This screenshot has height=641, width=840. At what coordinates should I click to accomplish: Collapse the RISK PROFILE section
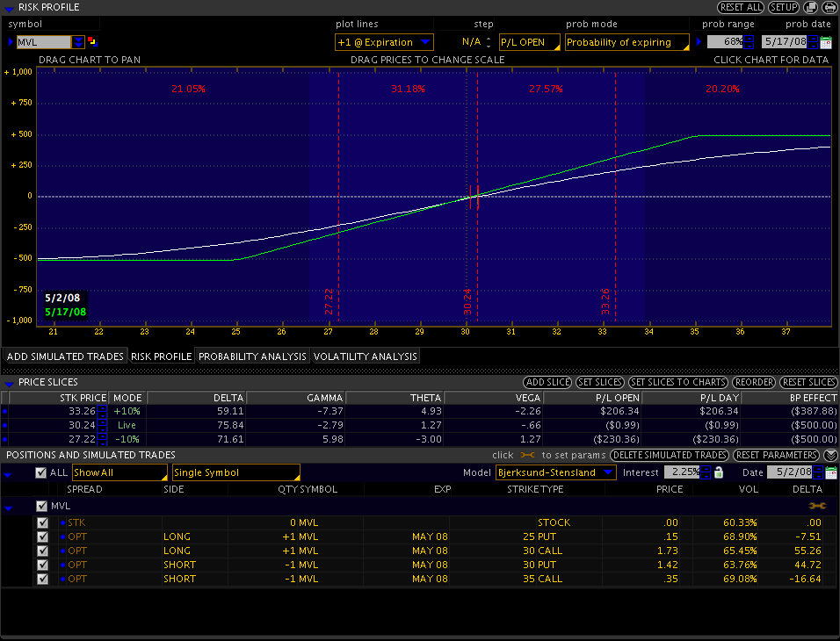(x=9, y=8)
